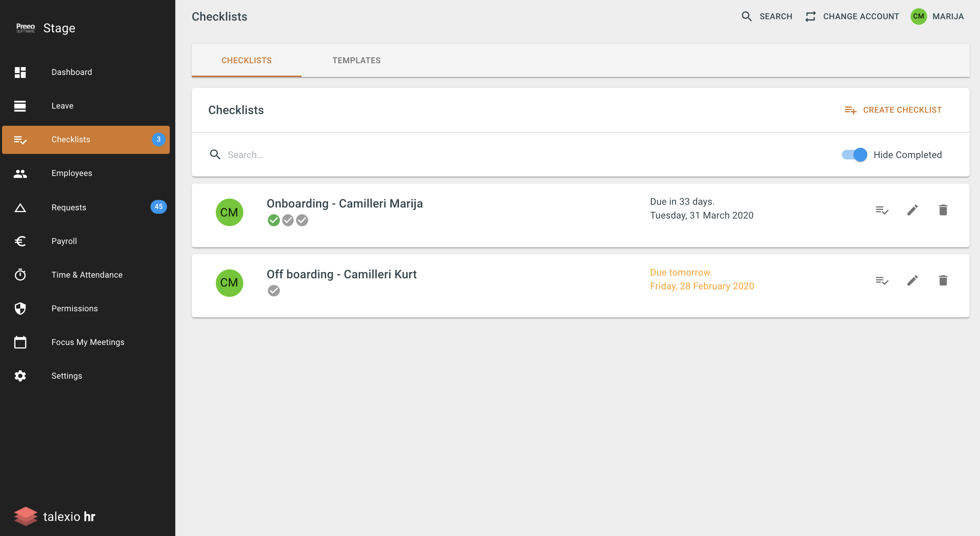Click CM avatar on Onboarding row

pos(230,212)
